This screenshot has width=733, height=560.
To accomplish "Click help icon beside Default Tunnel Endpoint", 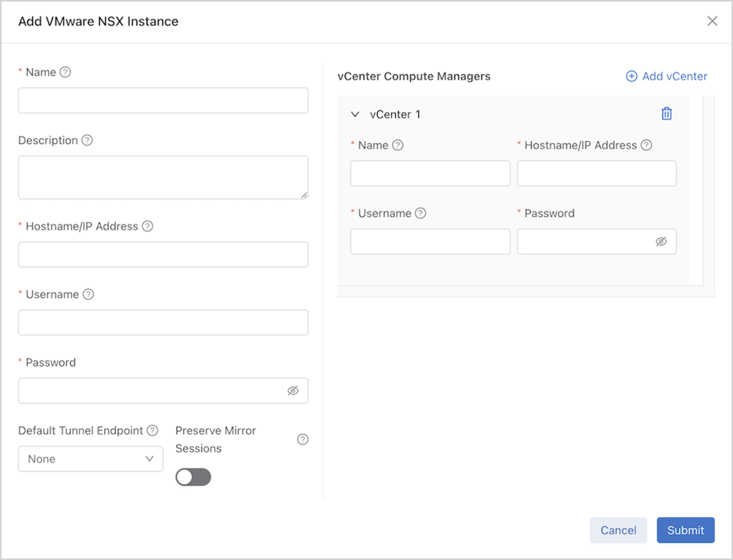I will pyautogui.click(x=152, y=431).
